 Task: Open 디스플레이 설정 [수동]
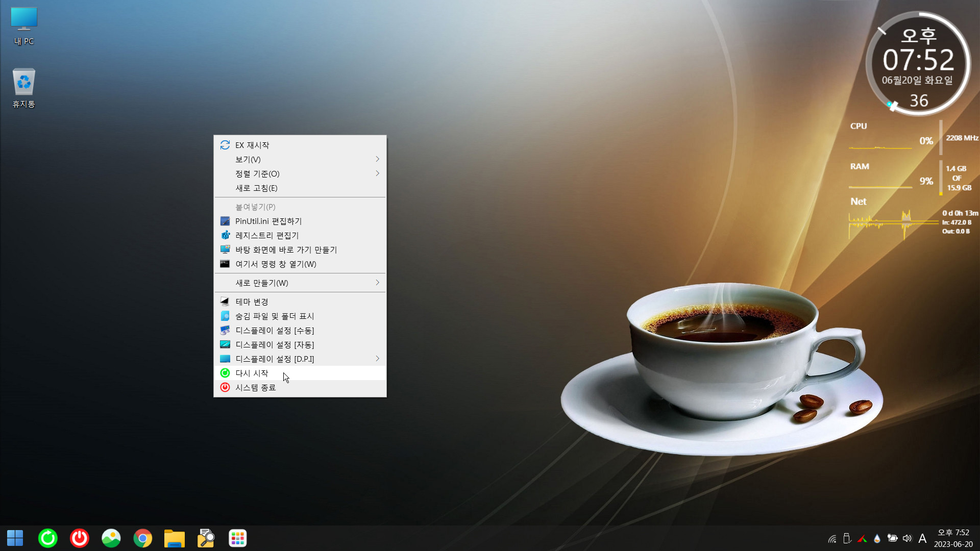pos(300,330)
